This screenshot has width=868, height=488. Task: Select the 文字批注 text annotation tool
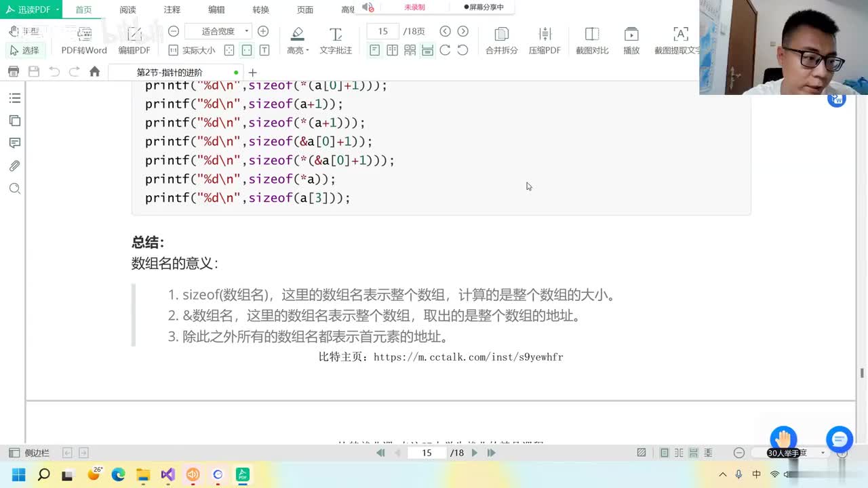336,41
